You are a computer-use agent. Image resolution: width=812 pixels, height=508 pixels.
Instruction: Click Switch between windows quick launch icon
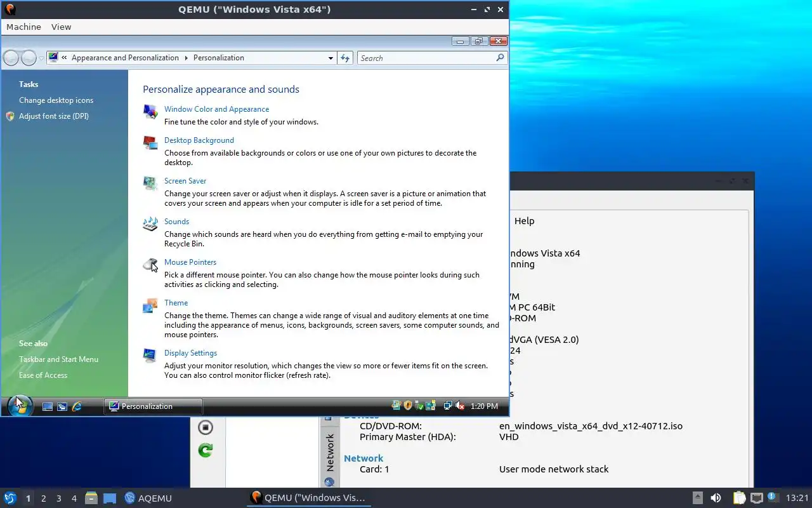62,406
